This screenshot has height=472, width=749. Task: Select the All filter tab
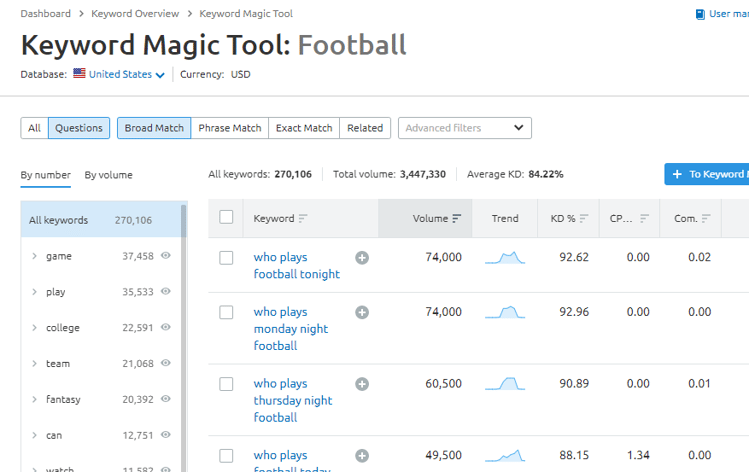tap(34, 128)
